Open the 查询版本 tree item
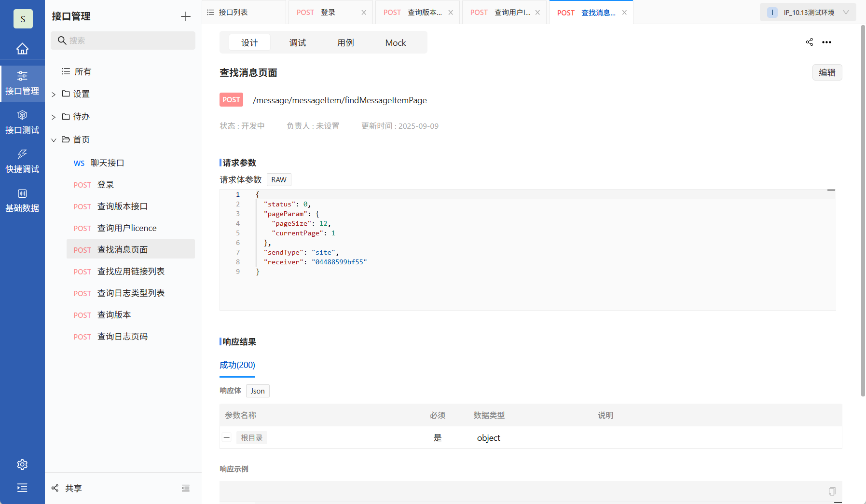866x504 pixels. pos(131,315)
